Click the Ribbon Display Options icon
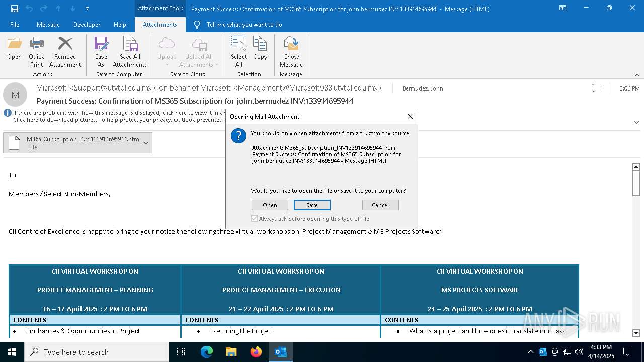The image size is (644, 362). click(x=563, y=8)
